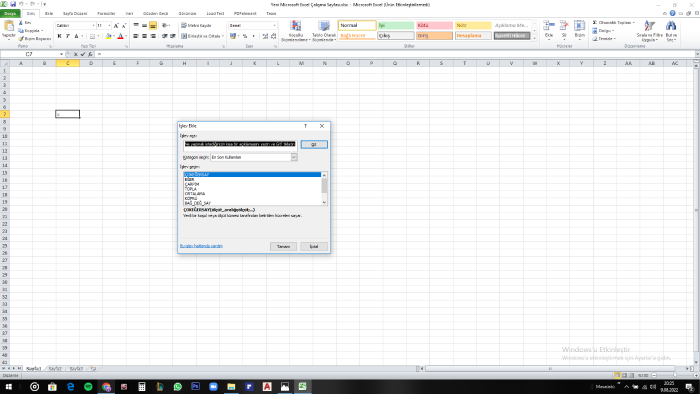Viewport: 700px width, 394px height.
Task: Toggle middle vertical alignment
Action: pos(144,25)
